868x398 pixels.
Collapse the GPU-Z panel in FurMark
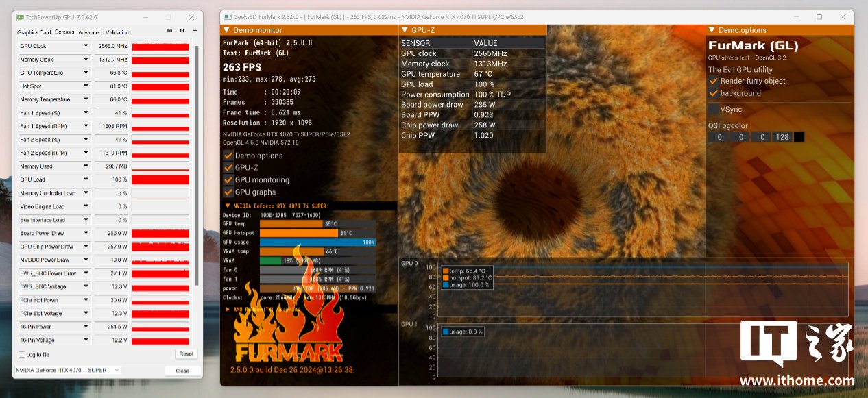(406, 30)
